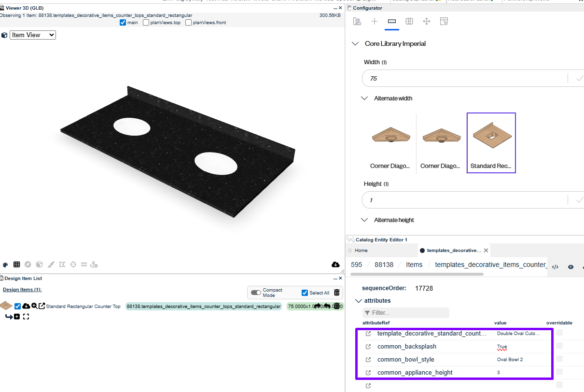Click the code view icon in Entity Editor
The image size is (584, 392).
[555, 266]
